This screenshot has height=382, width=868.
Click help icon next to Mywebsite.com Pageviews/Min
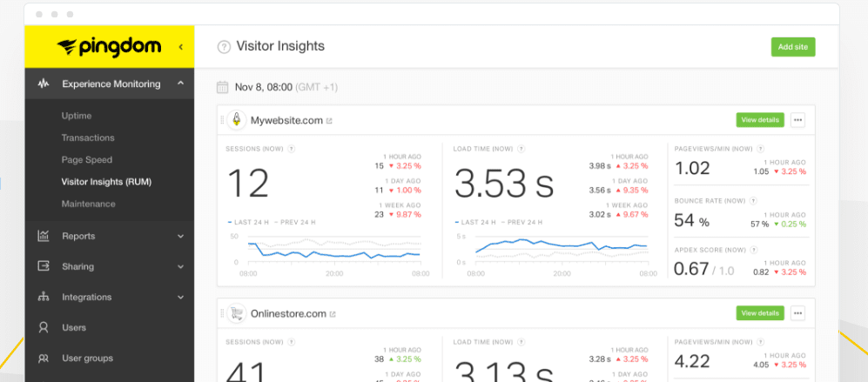(761, 149)
